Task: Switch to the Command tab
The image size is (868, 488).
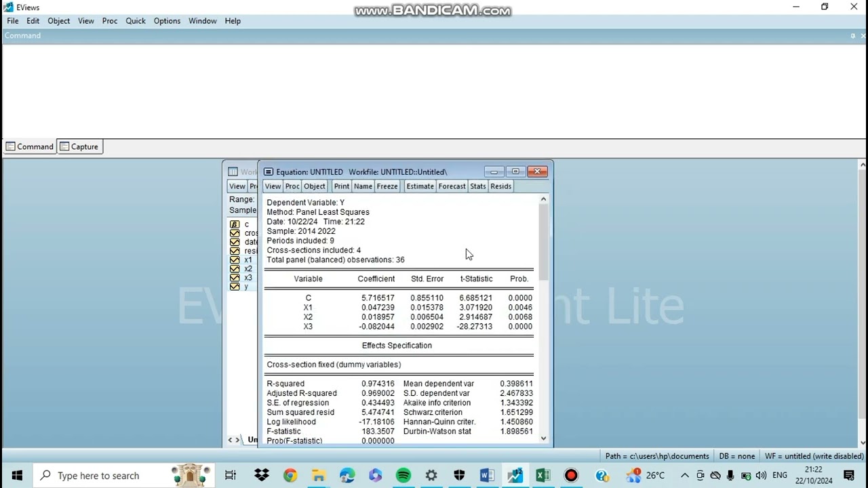Action: (30, 146)
